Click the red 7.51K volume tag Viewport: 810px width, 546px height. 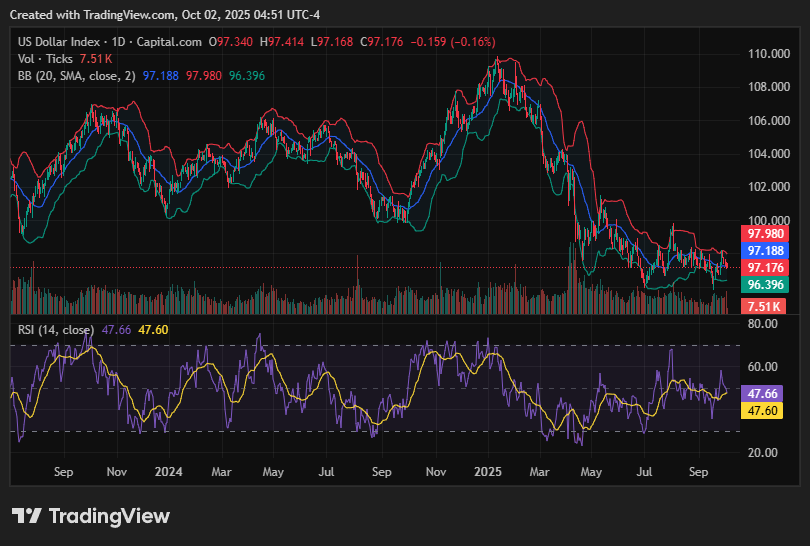767,306
